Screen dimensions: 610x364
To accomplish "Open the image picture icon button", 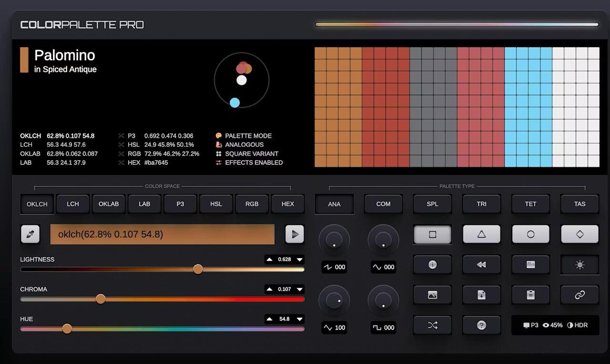I will click(x=432, y=295).
